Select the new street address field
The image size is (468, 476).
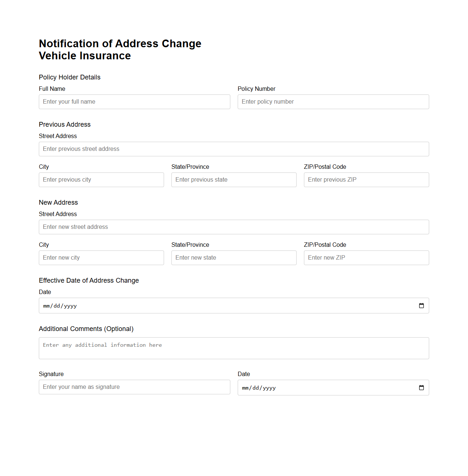click(234, 227)
